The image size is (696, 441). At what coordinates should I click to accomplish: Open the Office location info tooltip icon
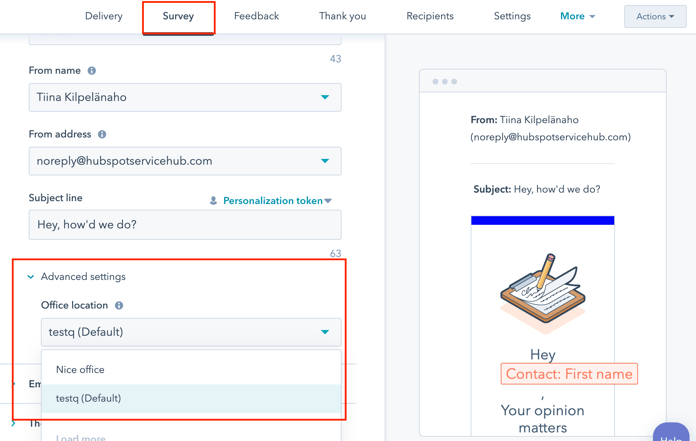tap(119, 305)
